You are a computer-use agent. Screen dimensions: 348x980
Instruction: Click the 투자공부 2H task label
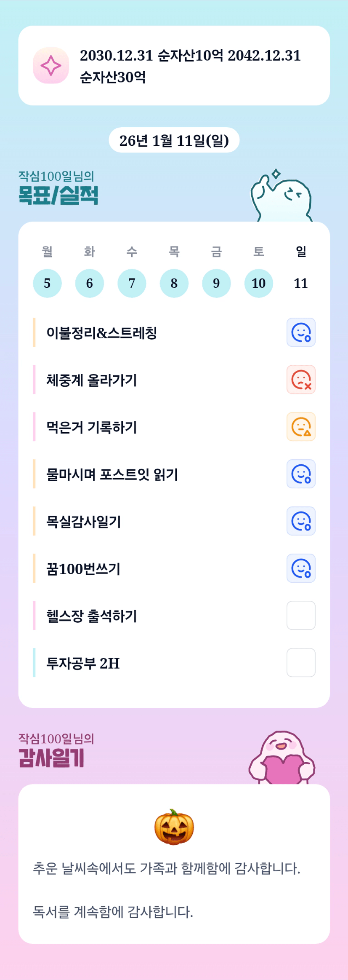(83, 663)
